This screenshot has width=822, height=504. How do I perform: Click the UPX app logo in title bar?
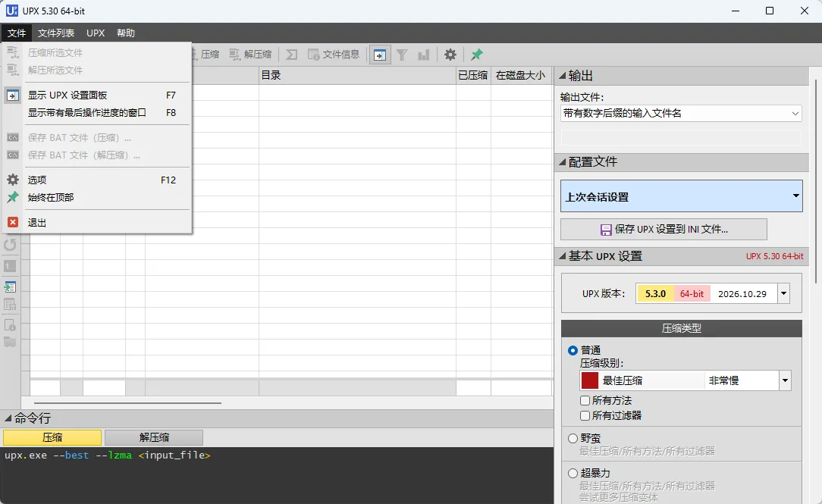(x=11, y=11)
